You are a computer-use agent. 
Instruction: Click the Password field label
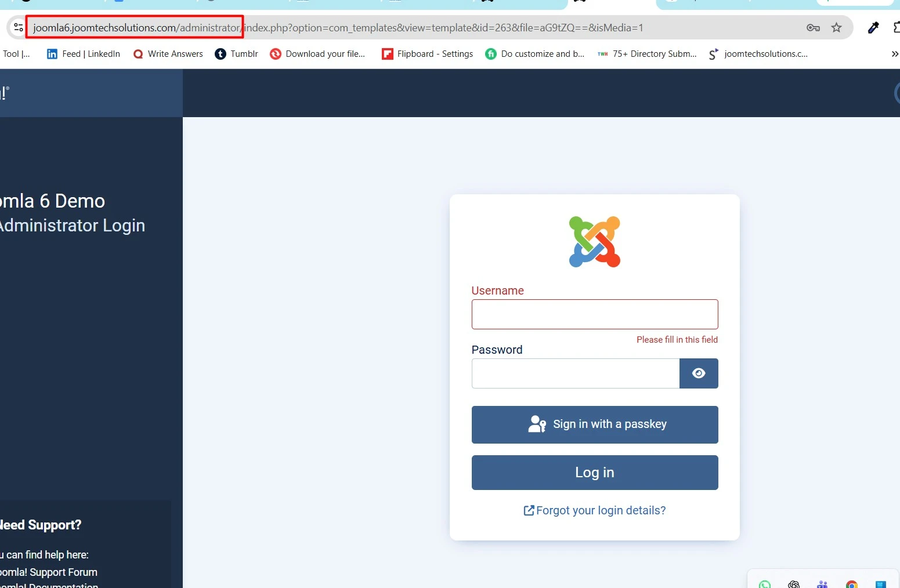[497, 350]
